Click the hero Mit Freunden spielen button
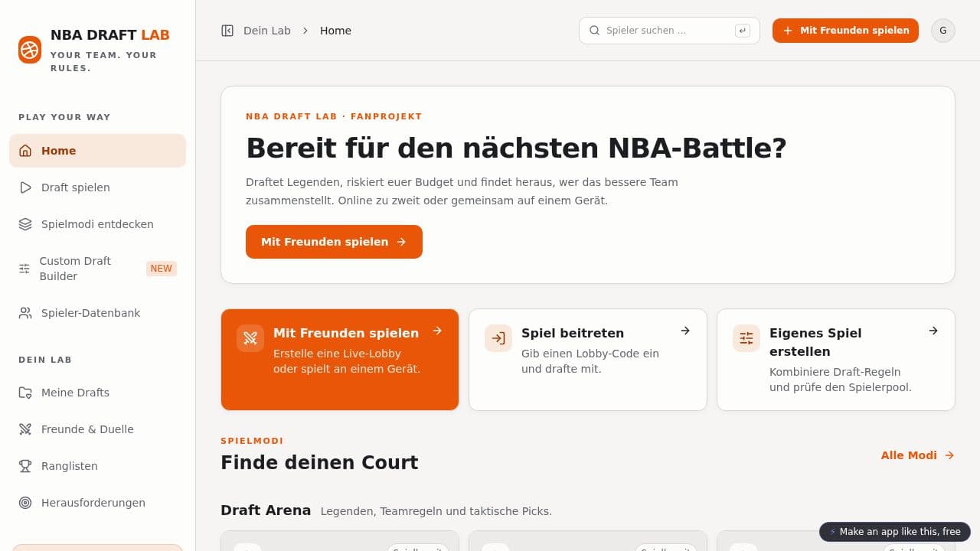Screen dimensions: 980x551 [334, 242]
